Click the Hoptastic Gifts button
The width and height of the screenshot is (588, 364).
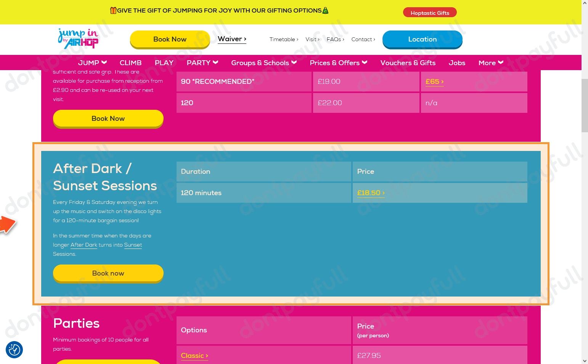click(430, 12)
